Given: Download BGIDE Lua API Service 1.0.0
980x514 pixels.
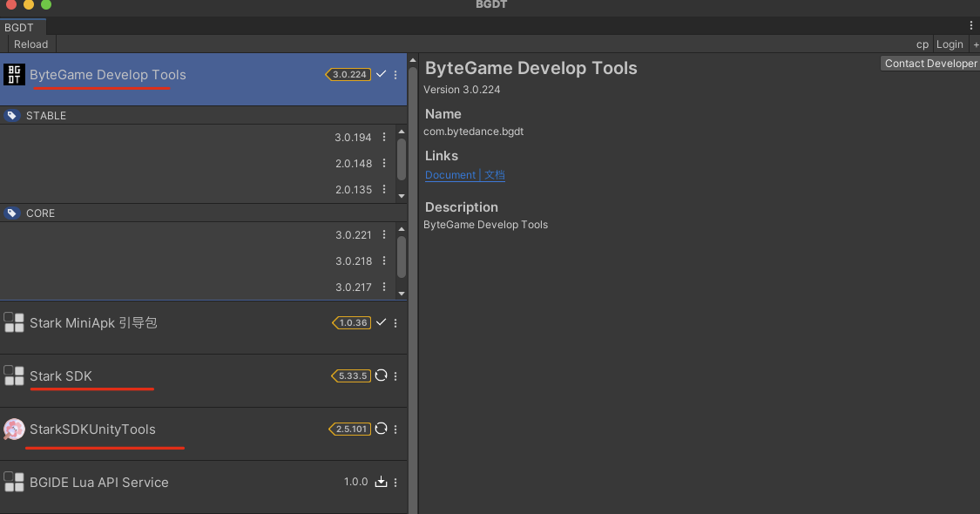Looking at the screenshot, I should tap(381, 482).
